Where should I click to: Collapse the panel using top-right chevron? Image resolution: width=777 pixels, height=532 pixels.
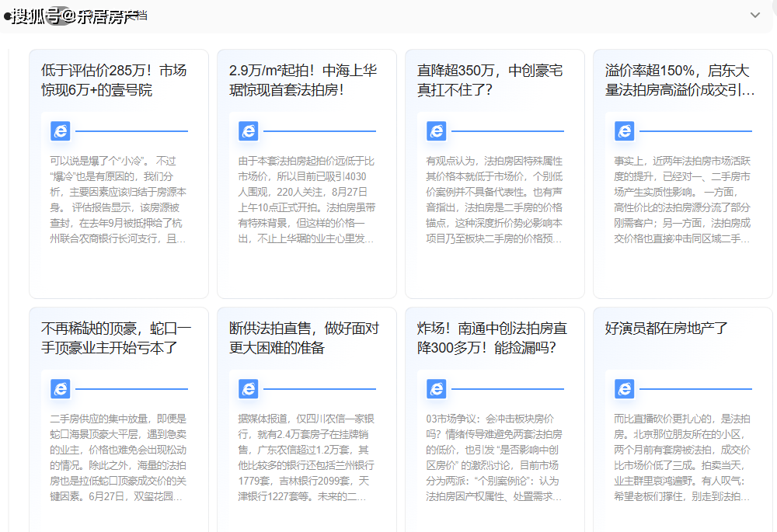coord(754,15)
